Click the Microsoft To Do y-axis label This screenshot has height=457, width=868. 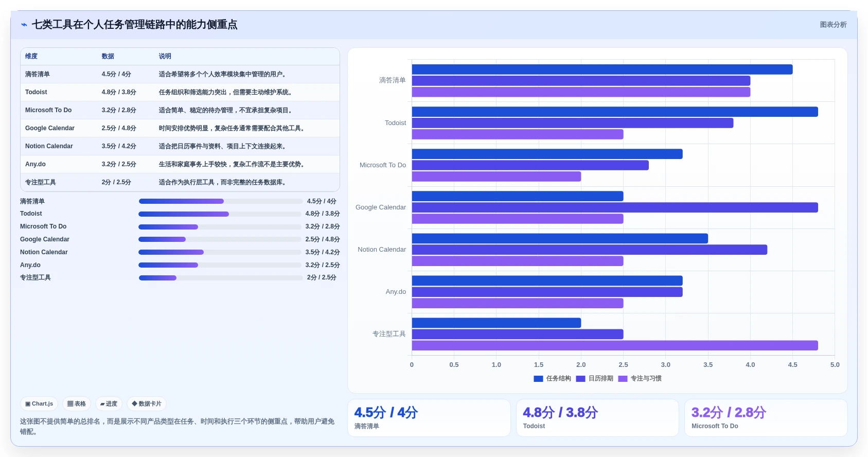[383, 165]
